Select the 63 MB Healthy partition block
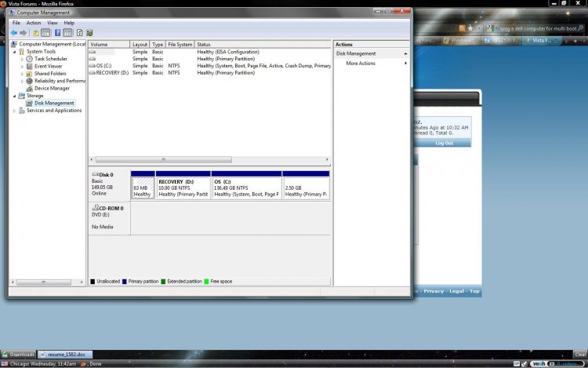Viewport: 588px width, 368px height. coord(143,185)
